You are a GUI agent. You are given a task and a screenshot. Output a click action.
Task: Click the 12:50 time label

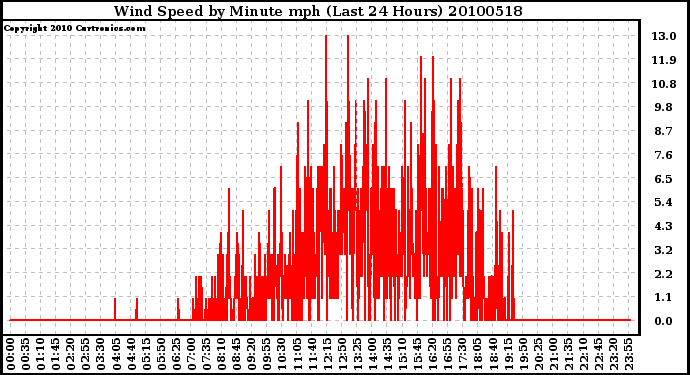(342, 355)
